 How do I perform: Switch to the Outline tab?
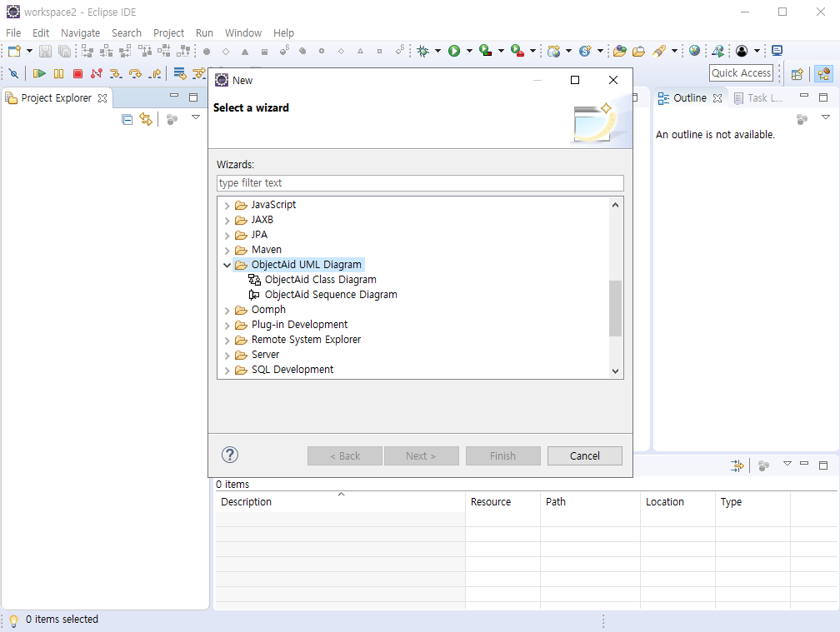pos(689,98)
